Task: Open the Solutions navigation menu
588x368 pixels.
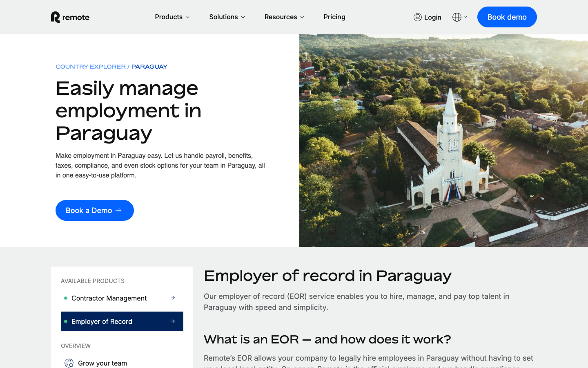Action: 227,17
